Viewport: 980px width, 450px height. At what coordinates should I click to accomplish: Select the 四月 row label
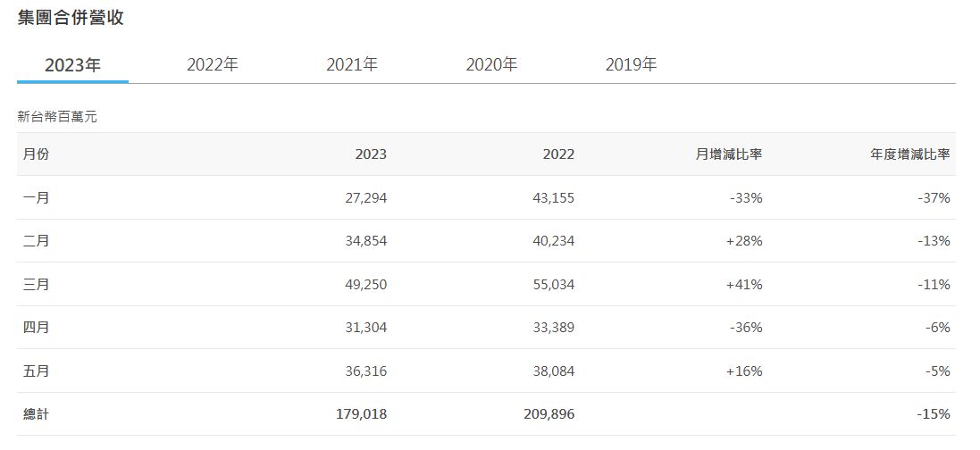[37, 328]
